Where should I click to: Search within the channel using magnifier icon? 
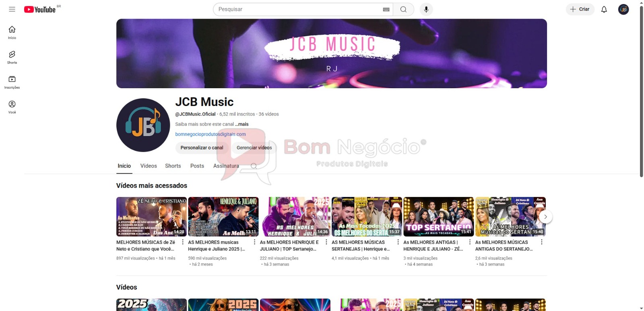[x=254, y=166]
